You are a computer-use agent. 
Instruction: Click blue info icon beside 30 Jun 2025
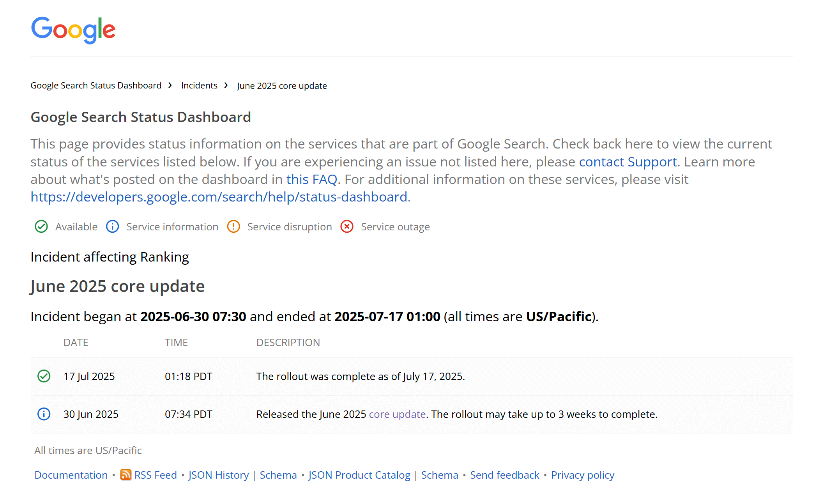[x=44, y=414]
